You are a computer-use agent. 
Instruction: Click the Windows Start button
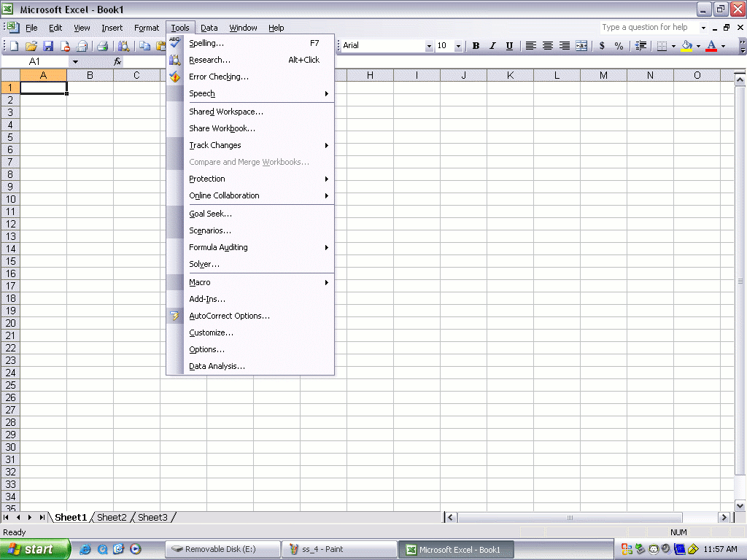(x=35, y=549)
